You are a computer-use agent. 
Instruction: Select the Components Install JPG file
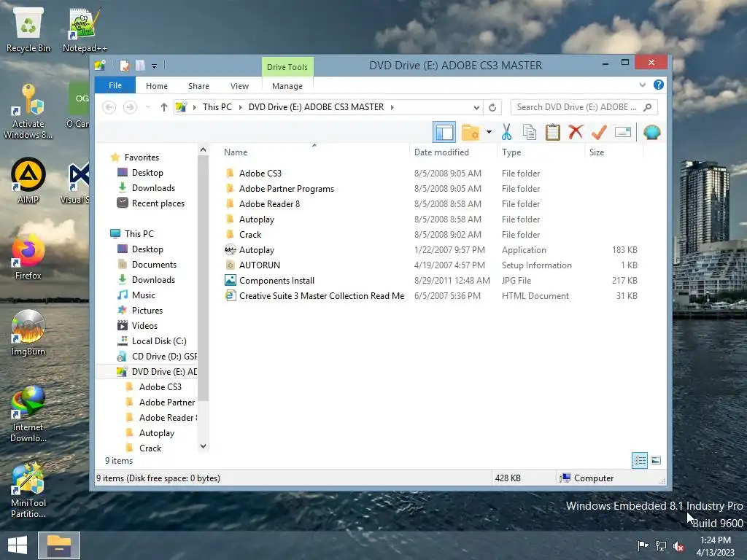pos(276,281)
